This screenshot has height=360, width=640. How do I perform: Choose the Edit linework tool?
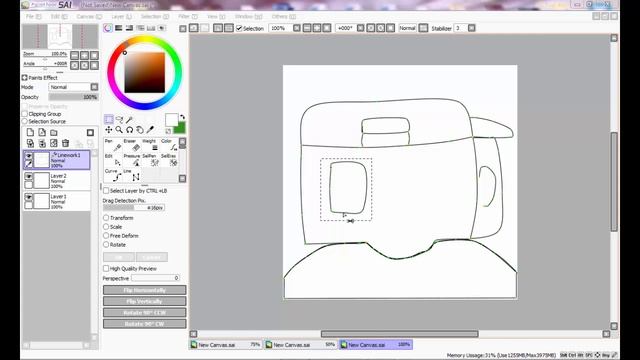(x=113, y=160)
